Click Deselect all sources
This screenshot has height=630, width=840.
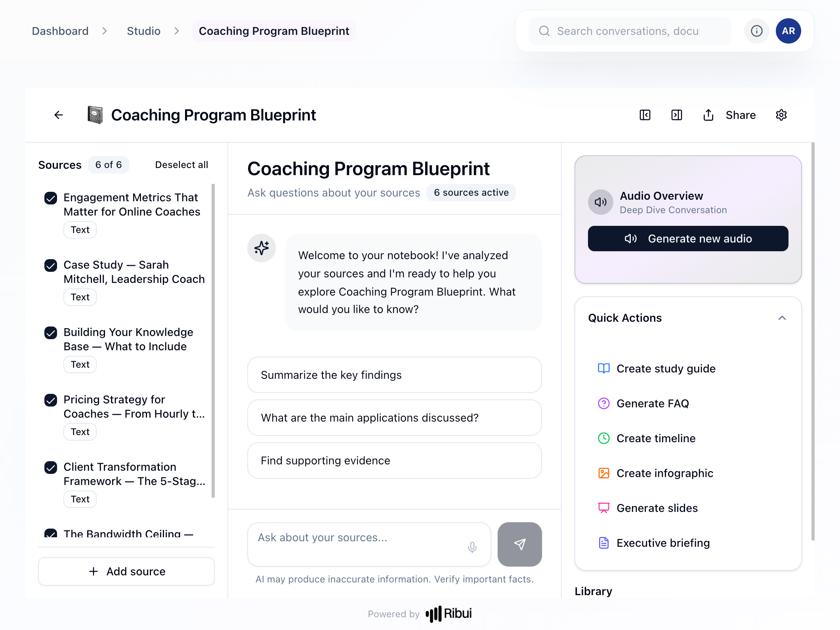[x=181, y=165]
